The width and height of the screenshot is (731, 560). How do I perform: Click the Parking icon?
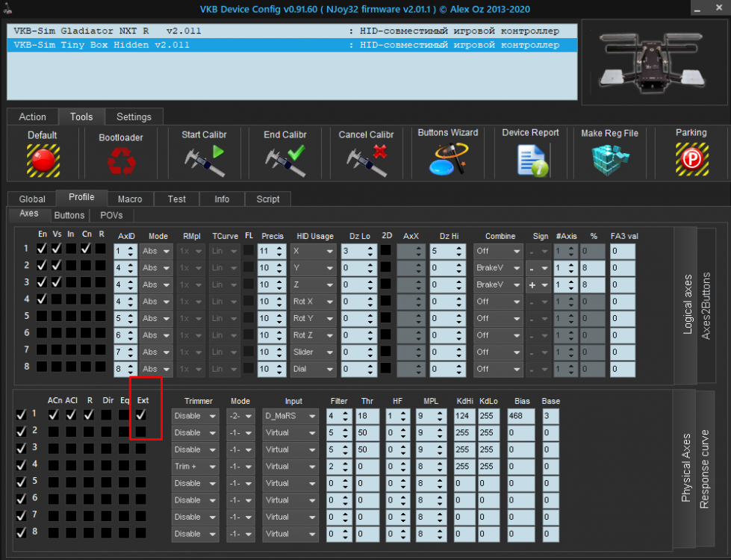pos(691,159)
